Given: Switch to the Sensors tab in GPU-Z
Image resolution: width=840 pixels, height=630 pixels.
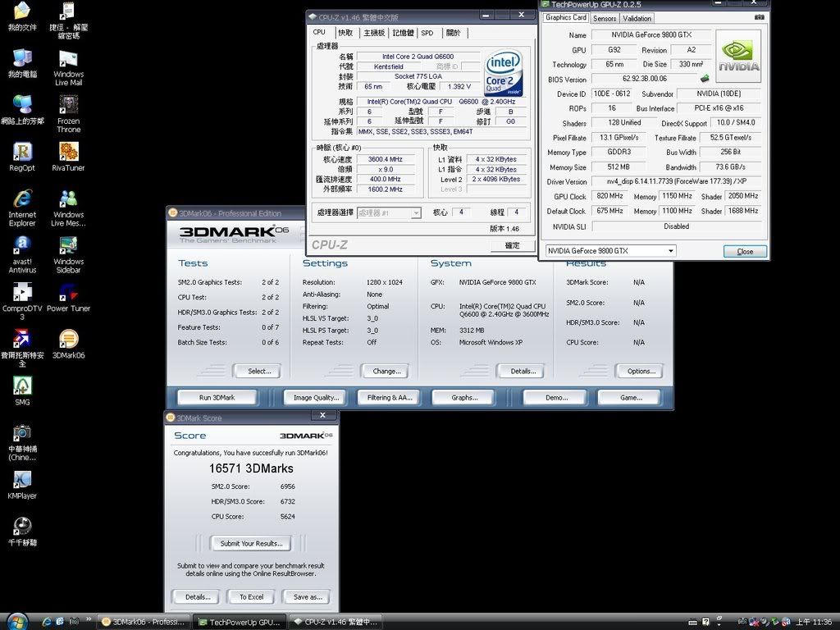Looking at the screenshot, I should [x=604, y=18].
